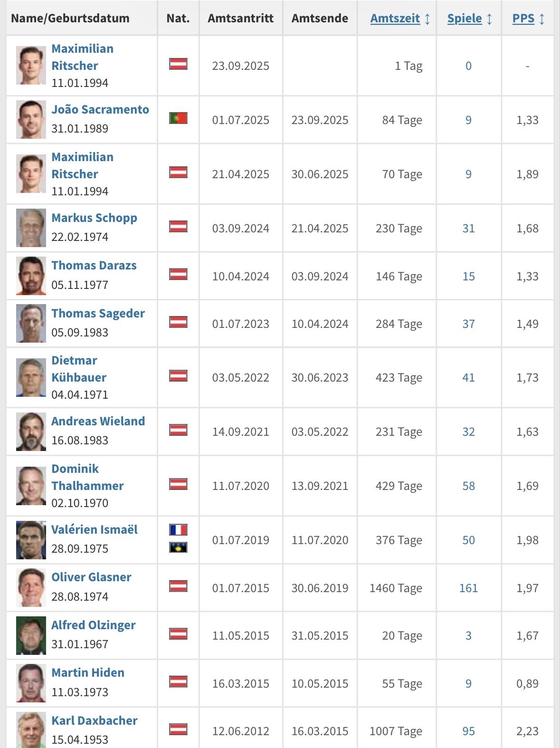Sort table by Amtszeit column
Image resolution: width=560 pixels, height=748 pixels.
click(x=395, y=19)
